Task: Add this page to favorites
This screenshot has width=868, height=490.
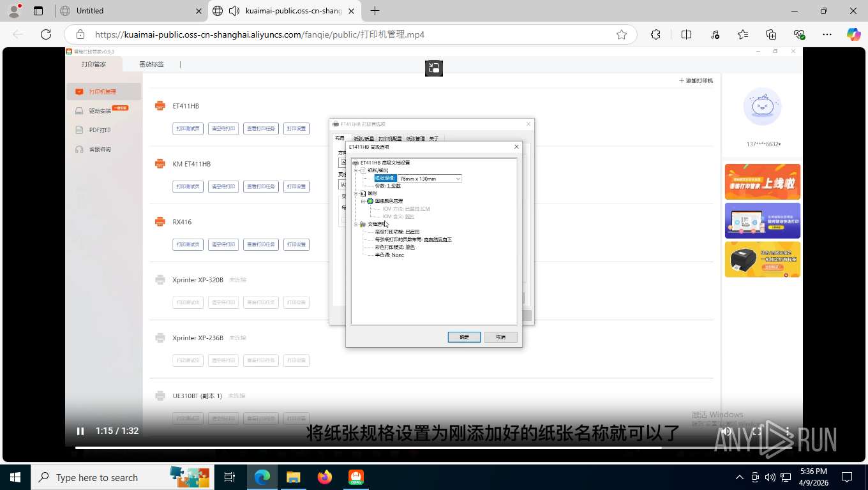Action: pyautogui.click(x=621, y=34)
